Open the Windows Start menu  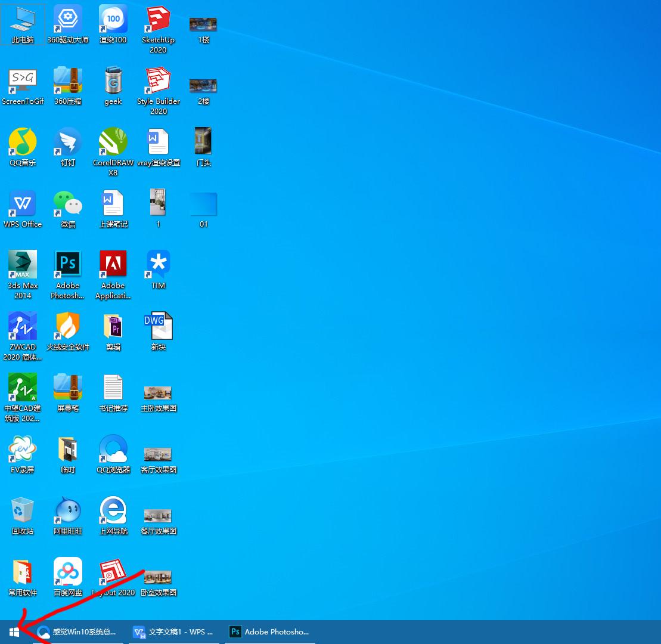coord(14,631)
